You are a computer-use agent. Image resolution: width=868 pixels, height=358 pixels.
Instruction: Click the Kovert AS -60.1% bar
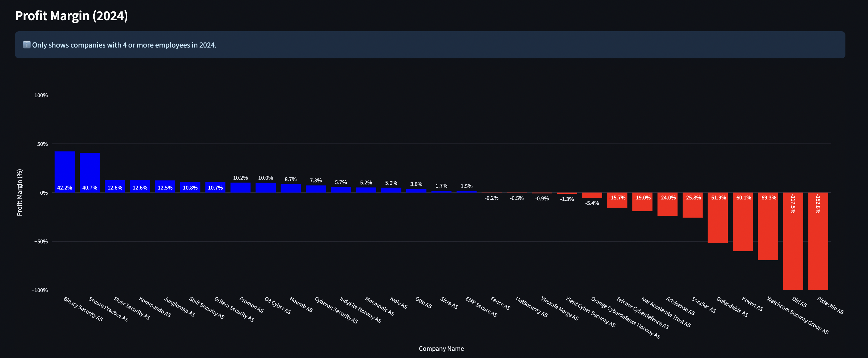(x=743, y=222)
